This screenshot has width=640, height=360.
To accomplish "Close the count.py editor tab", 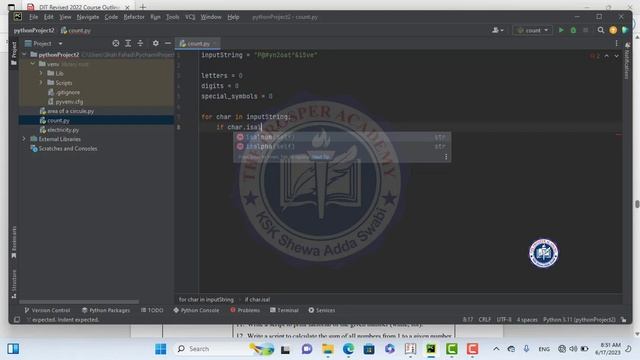I will pyautogui.click(x=215, y=43).
